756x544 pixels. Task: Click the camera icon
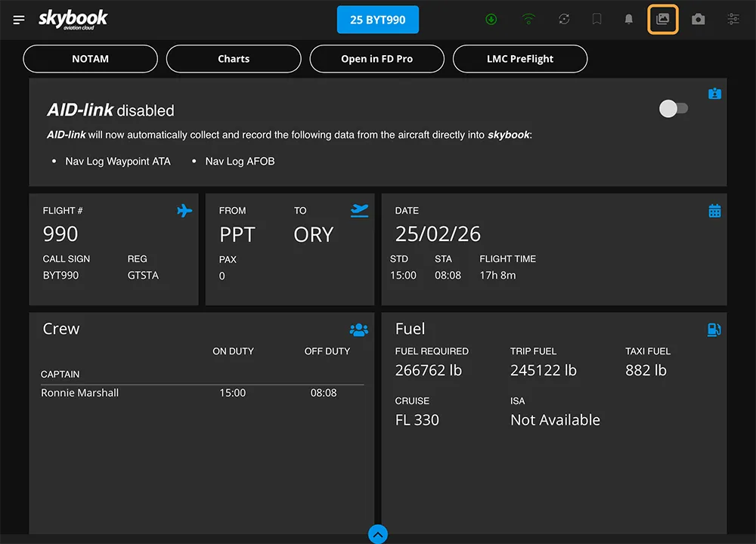click(x=699, y=20)
